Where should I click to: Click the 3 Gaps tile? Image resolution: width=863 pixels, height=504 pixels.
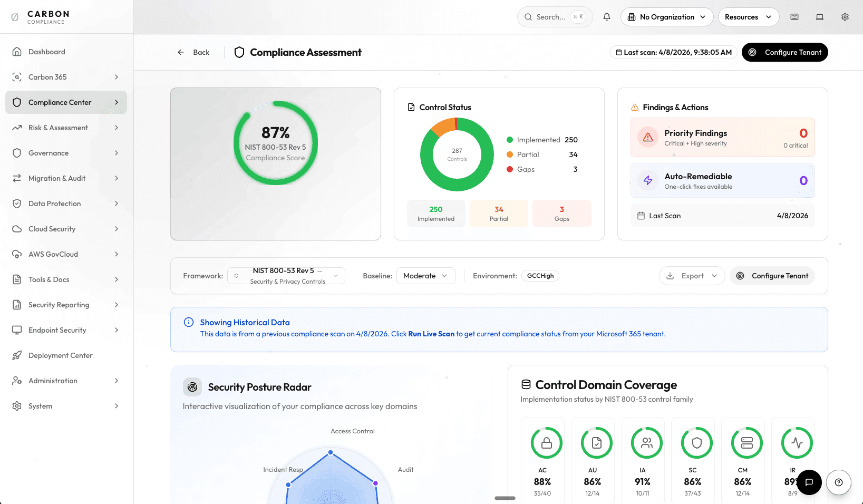coord(562,214)
